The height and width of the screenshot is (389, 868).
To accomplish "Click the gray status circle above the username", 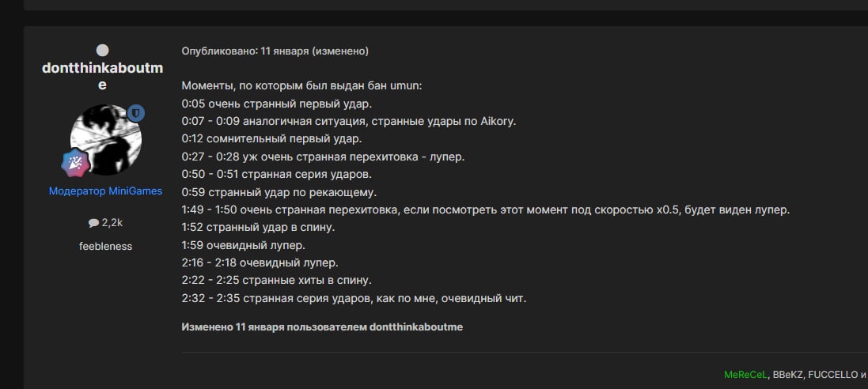I will (102, 50).
